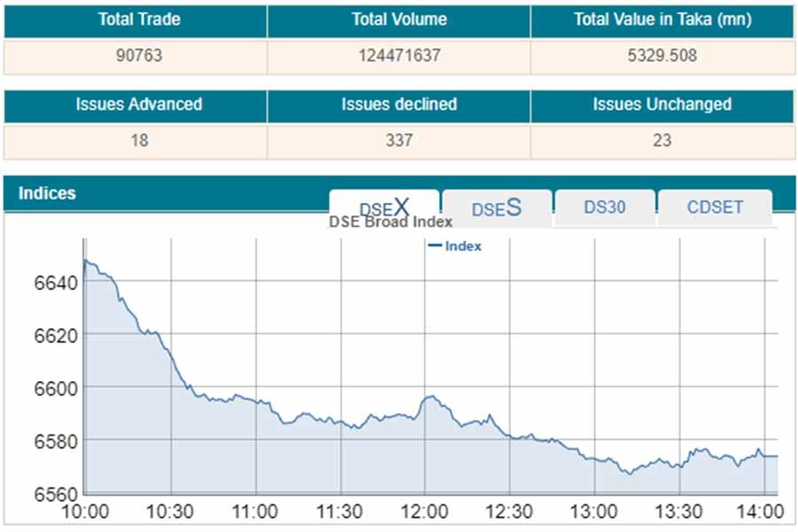The width and height of the screenshot is (798, 532).
Task: Select the value 5329.508
Action: tap(661, 56)
